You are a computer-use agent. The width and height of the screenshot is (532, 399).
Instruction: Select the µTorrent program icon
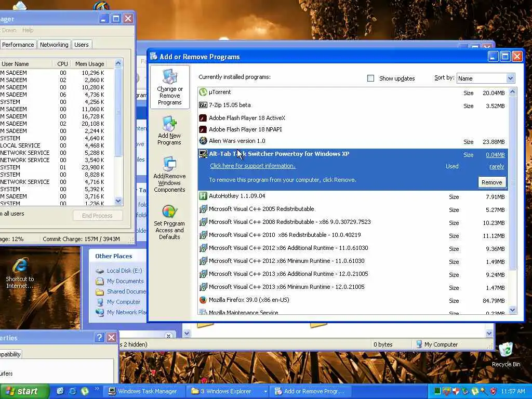coord(203,92)
